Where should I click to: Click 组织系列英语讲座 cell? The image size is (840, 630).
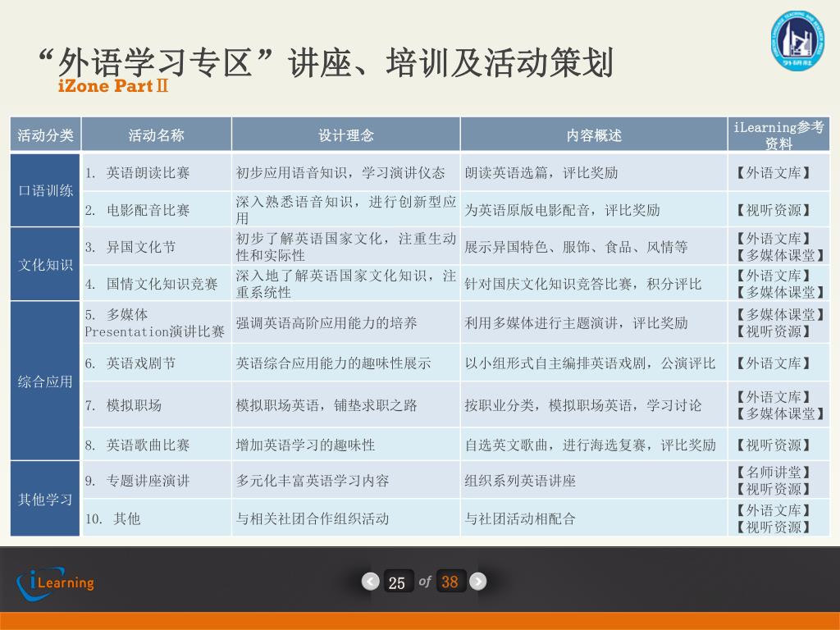coord(594,480)
